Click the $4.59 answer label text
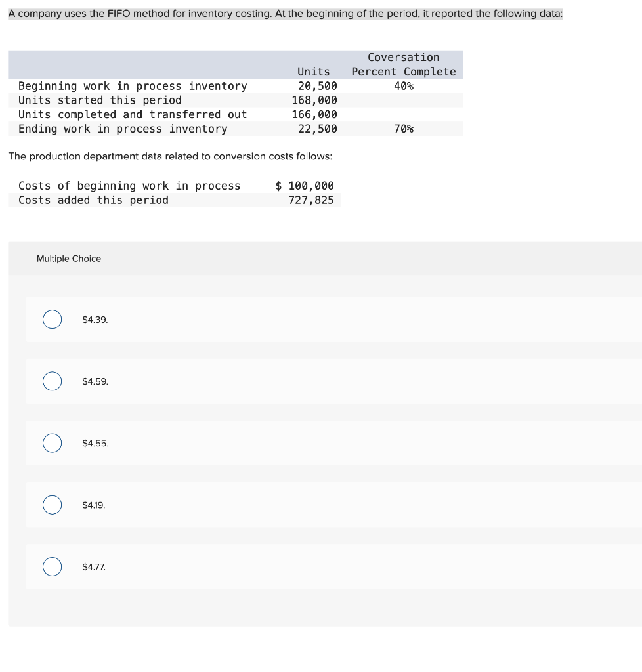Image resolution: width=642 pixels, height=672 pixels. (95, 381)
